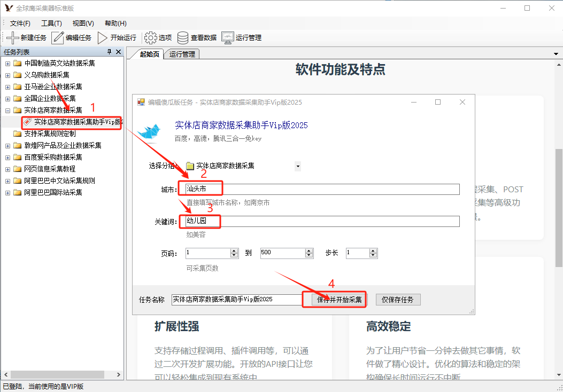Select the 实体店商家数据采集助手Vip版 task item

point(78,122)
